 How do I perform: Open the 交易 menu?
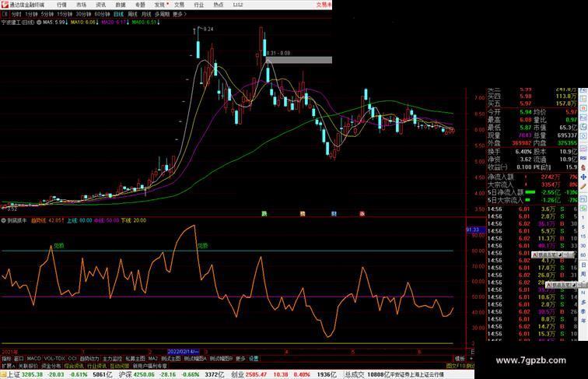(179, 5)
